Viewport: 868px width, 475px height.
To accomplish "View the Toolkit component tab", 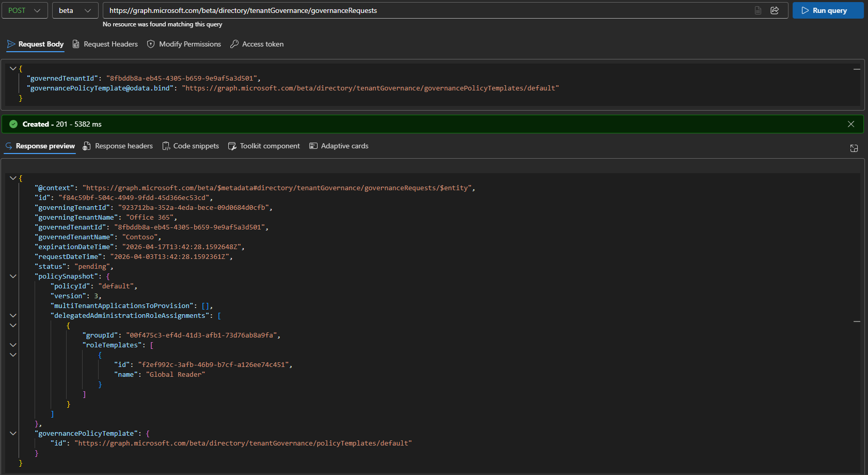I will 264,146.
